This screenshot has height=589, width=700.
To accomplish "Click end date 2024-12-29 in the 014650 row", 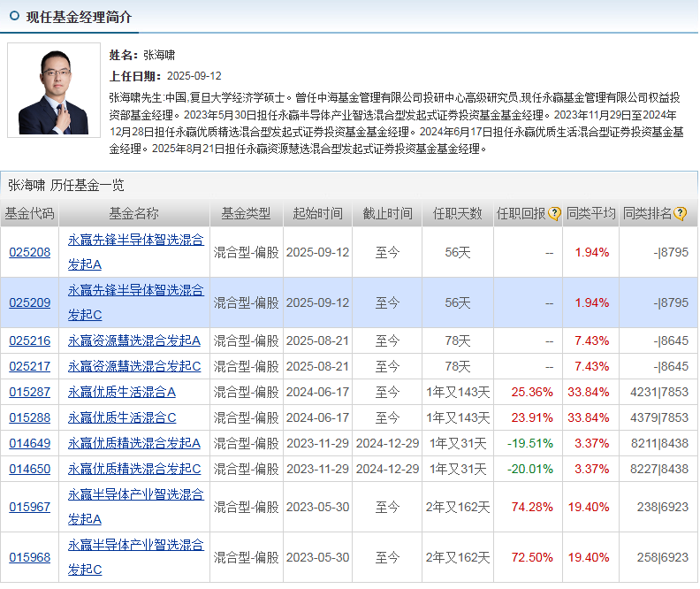I will pos(387,470).
